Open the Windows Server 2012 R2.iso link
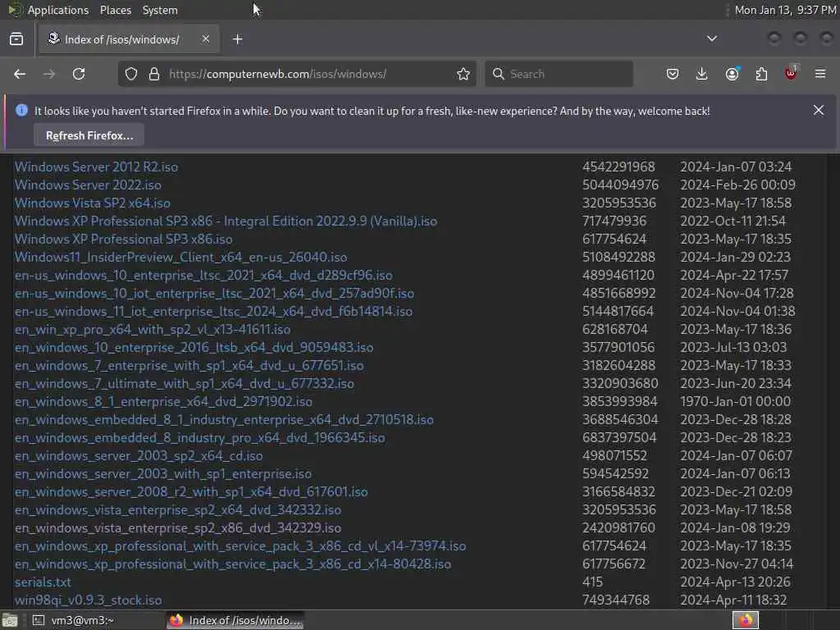 pyautogui.click(x=97, y=167)
